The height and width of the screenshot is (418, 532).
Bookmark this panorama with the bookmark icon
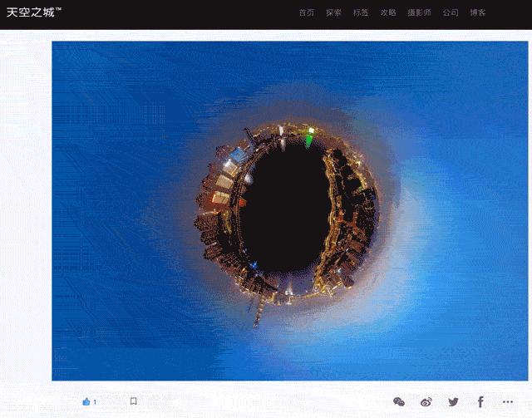pyautogui.click(x=133, y=401)
